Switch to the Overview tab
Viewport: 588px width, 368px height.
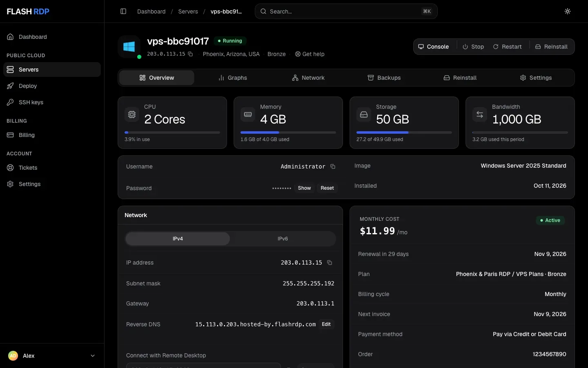[x=157, y=78]
